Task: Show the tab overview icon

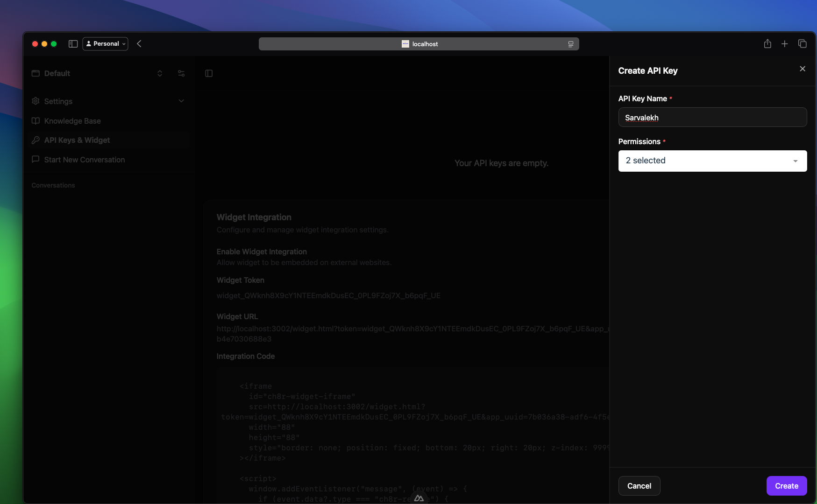Action: (x=803, y=44)
